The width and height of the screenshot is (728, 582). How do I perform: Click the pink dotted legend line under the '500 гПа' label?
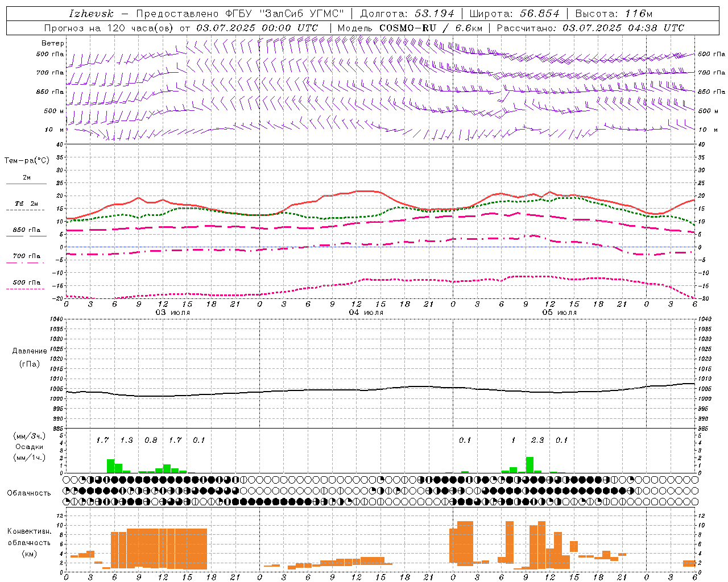(x=26, y=289)
